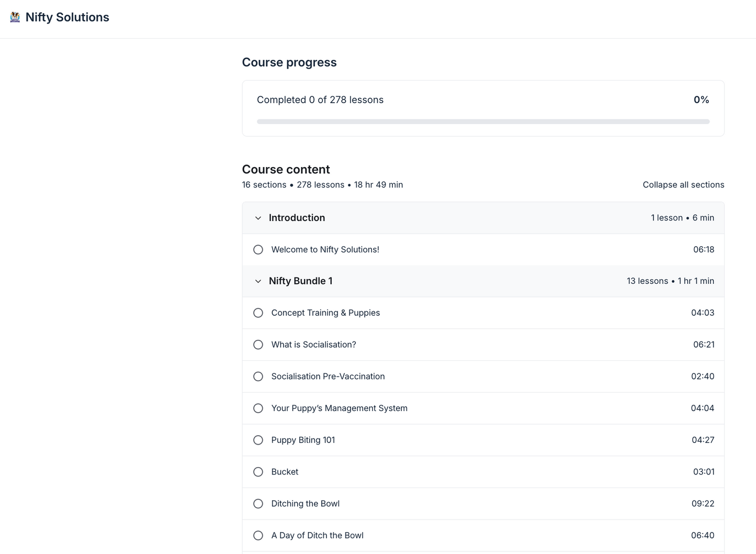Click the Nifty Bundle 1 section header
This screenshot has width=756, height=554.
point(300,281)
